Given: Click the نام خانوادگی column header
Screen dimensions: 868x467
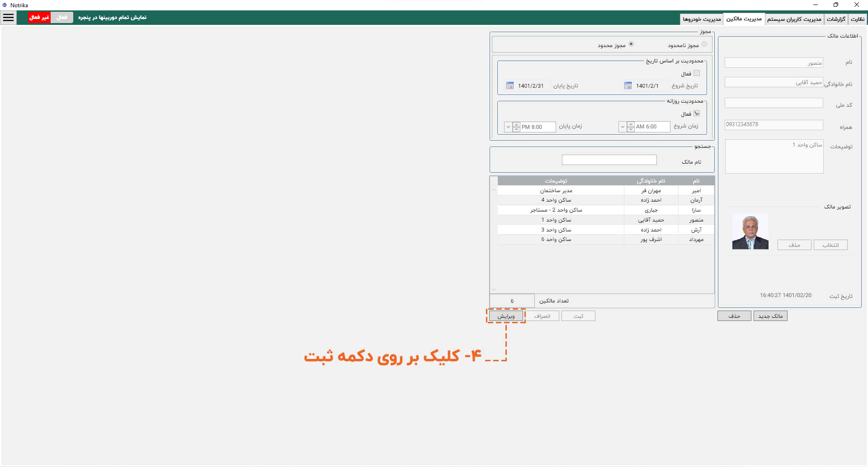Looking at the screenshot, I should pos(651,181).
